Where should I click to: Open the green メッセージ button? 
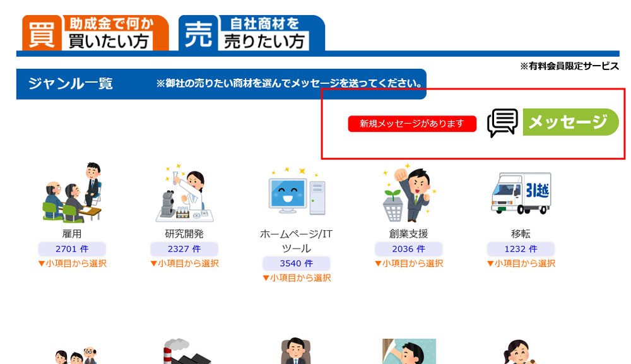[x=570, y=122]
